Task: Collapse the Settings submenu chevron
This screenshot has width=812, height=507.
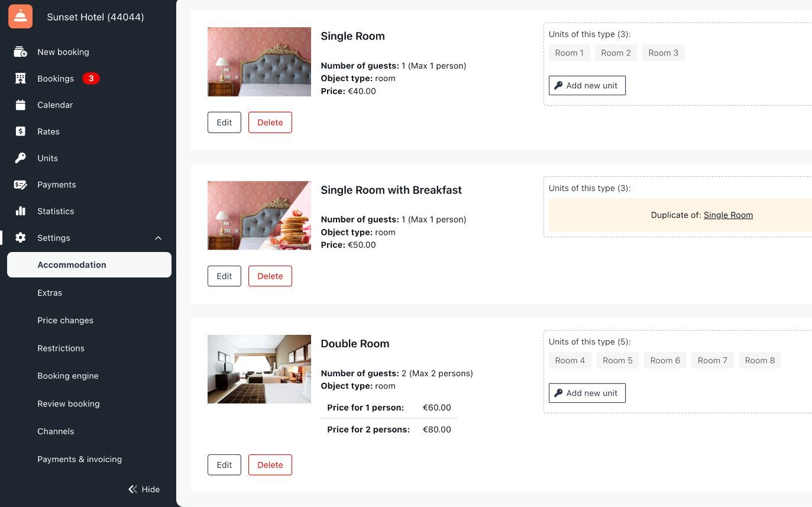Action: click(x=158, y=238)
